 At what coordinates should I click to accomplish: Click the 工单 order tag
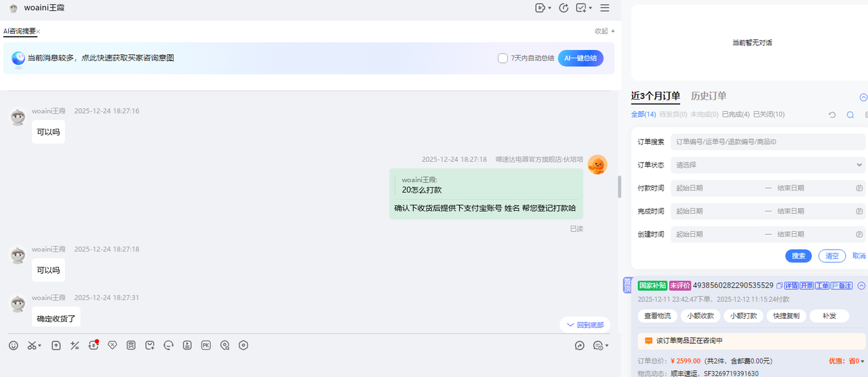pos(822,285)
